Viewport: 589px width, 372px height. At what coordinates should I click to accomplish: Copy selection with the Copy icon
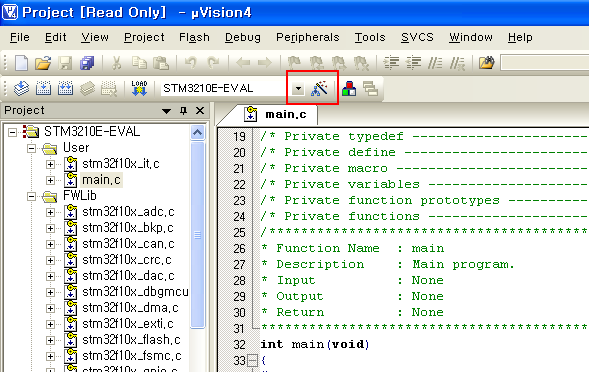[x=139, y=63]
